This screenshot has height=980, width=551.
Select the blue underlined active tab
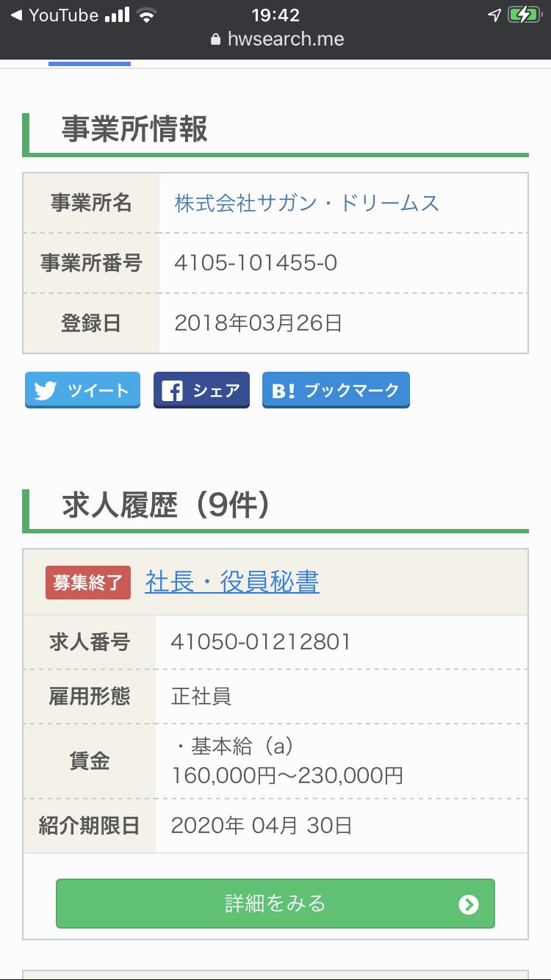[90, 64]
